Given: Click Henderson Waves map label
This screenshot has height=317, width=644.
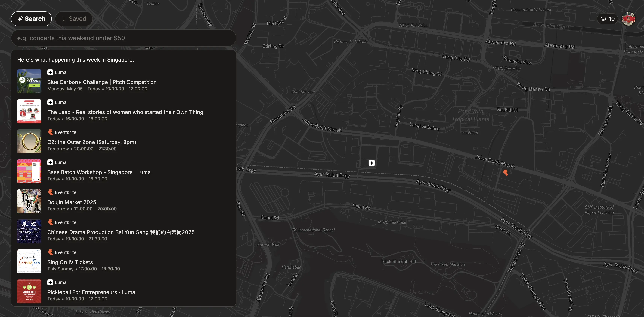Looking at the screenshot, I should 485,314.
